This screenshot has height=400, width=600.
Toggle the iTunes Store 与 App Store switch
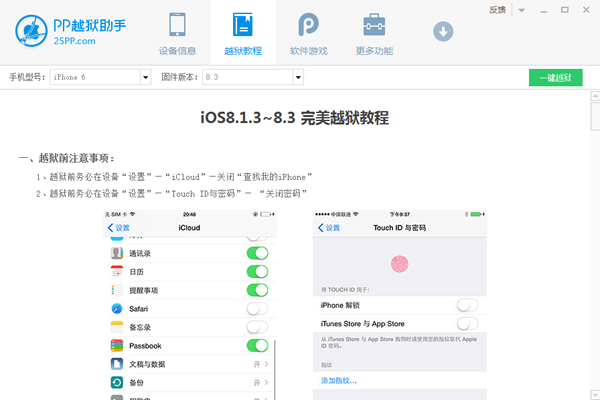[468, 324]
